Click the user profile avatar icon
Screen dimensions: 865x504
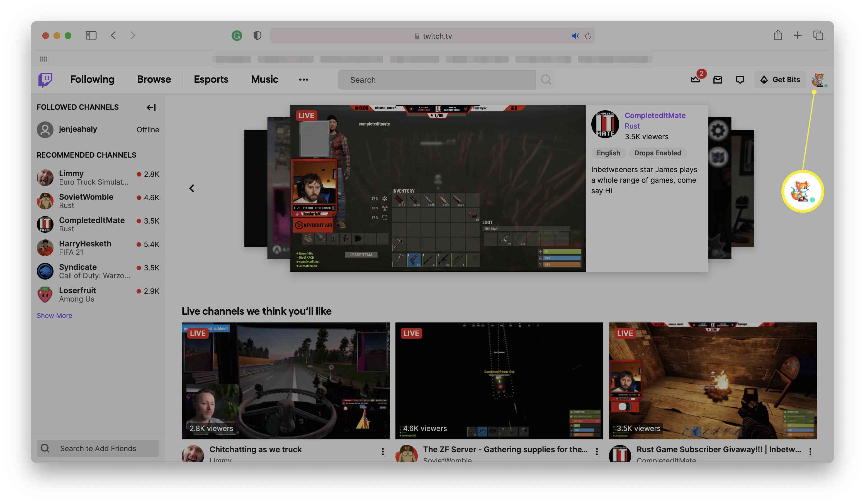pyautogui.click(x=819, y=79)
